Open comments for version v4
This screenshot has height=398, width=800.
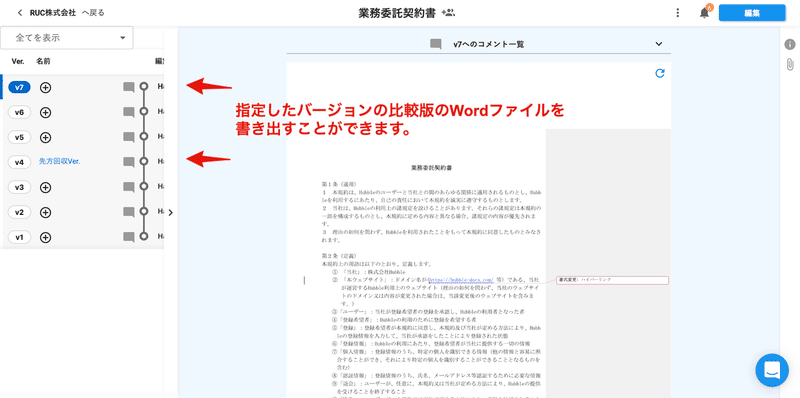pos(129,162)
